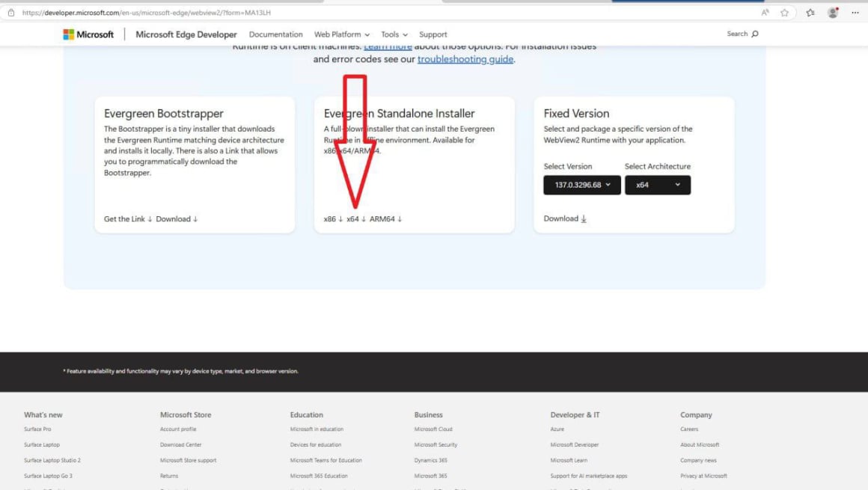
Task: Open Microsoft Teams for Education link
Action: point(326,460)
